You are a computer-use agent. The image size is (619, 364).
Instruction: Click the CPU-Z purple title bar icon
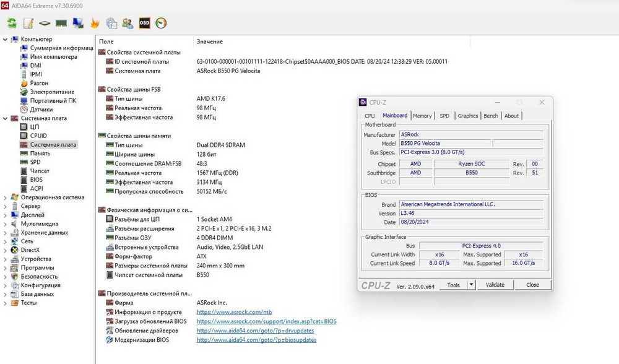click(x=363, y=102)
